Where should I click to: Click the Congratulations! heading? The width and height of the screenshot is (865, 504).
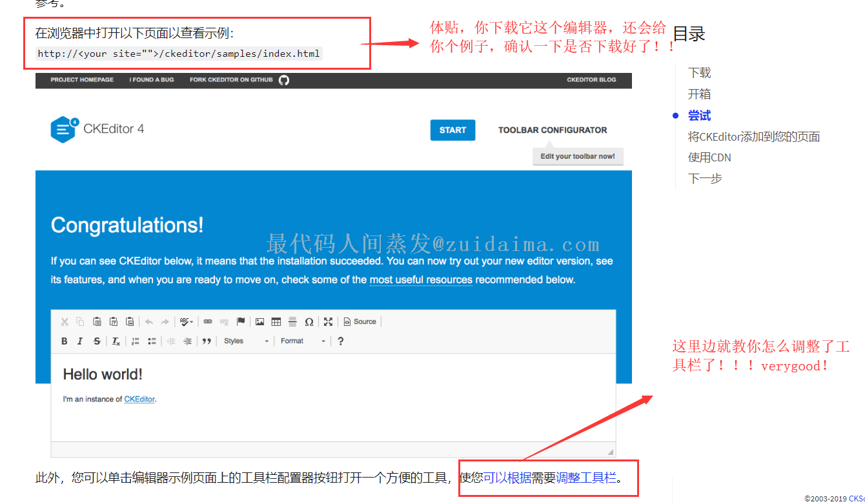[x=127, y=225]
